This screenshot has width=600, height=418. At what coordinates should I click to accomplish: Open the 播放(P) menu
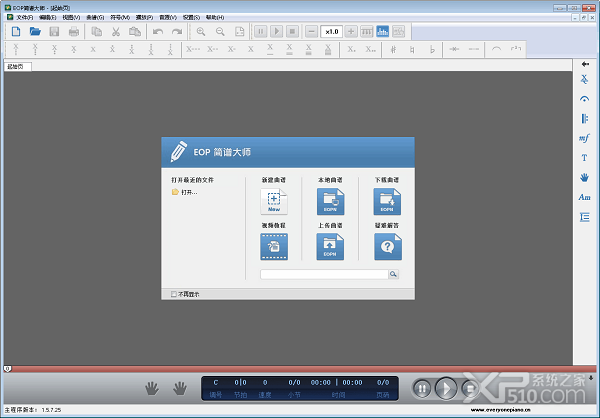pyautogui.click(x=144, y=18)
